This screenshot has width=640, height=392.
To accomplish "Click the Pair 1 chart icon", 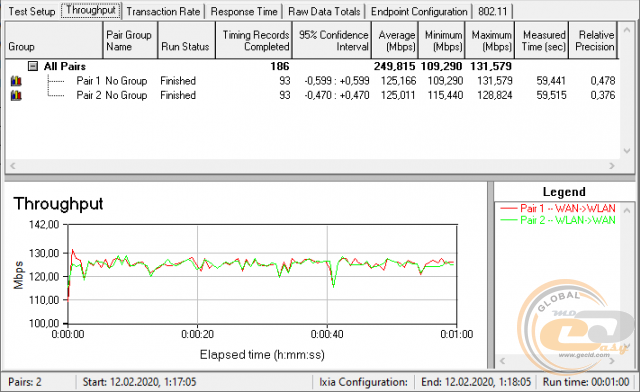I will pos(16,81).
